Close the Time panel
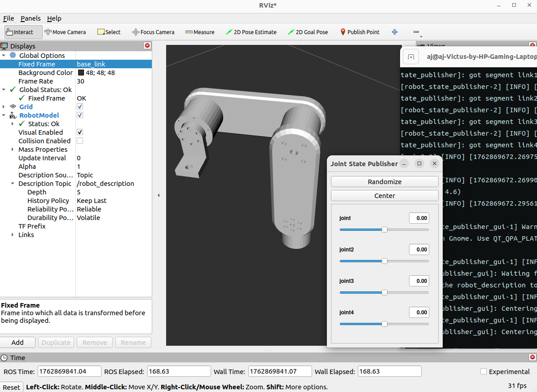Image resolution: width=537 pixels, height=392 pixels. point(532,357)
